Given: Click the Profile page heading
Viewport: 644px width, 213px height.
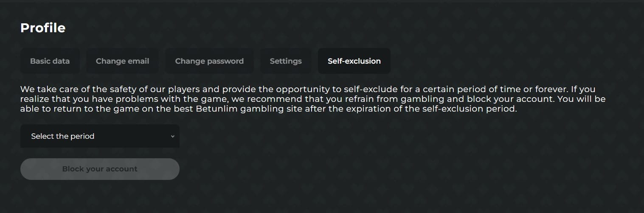Looking at the screenshot, I should point(43,28).
